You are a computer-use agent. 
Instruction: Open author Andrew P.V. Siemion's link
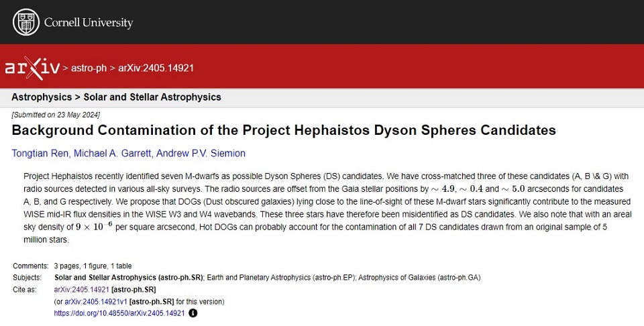coord(201,154)
